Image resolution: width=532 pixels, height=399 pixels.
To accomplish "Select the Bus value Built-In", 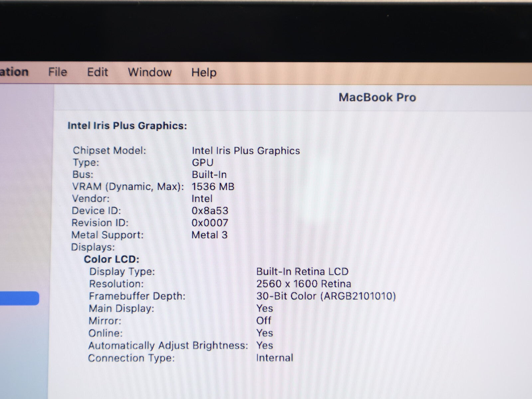I will 209,175.
